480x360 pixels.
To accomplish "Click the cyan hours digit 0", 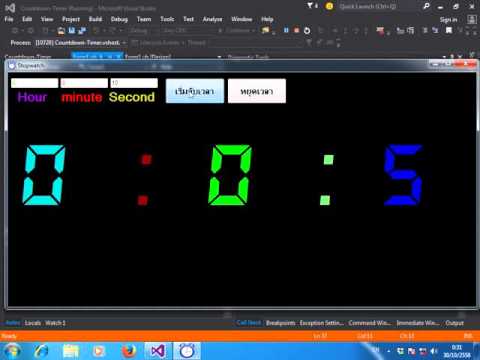I will [44, 175].
